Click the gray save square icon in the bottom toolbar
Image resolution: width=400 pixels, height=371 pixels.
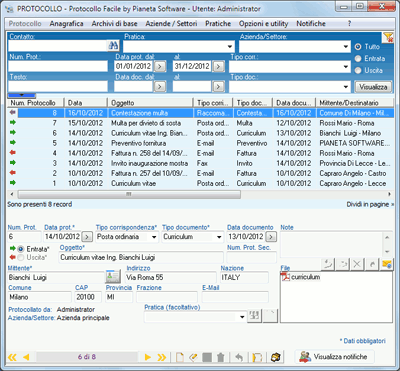point(207,357)
